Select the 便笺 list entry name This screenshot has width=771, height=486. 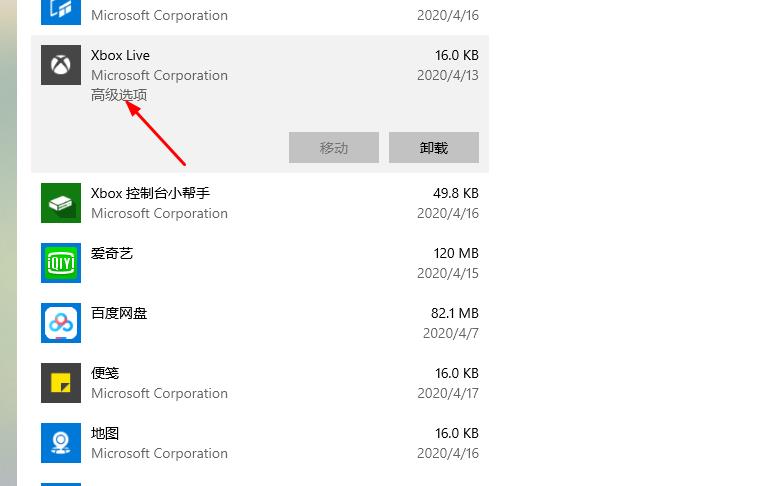pyautogui.click(x=105, y=373)
